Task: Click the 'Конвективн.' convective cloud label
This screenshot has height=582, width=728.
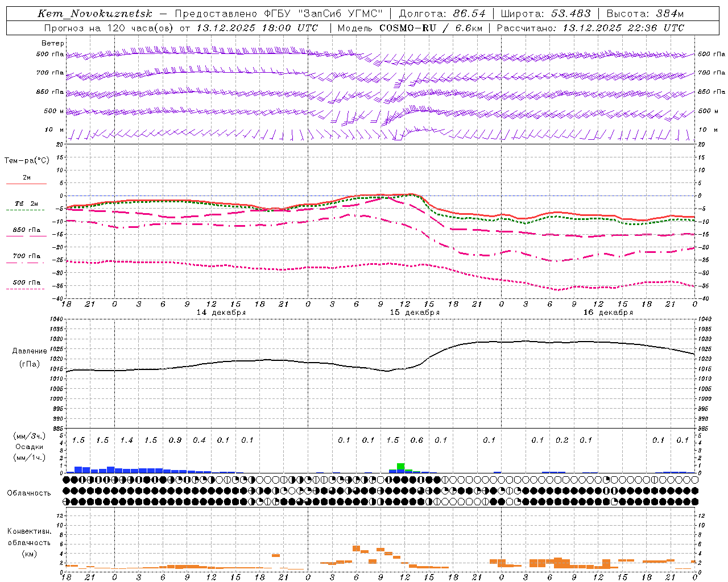Action: (29, 531)
